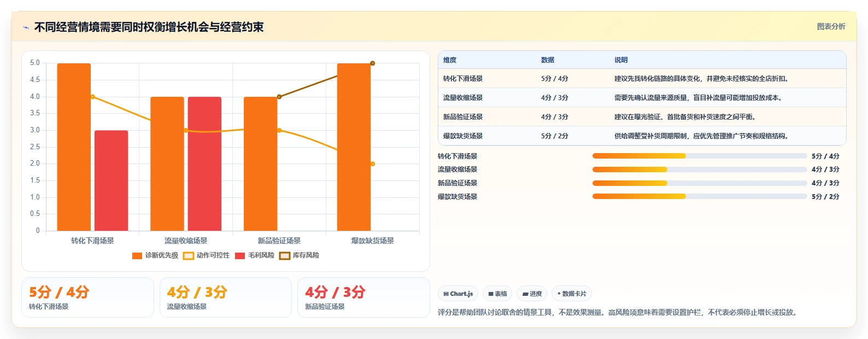Screen dimensions: 868x339
Task: Toggle the 库存风险 legend item
Action: tap(299, 255)
